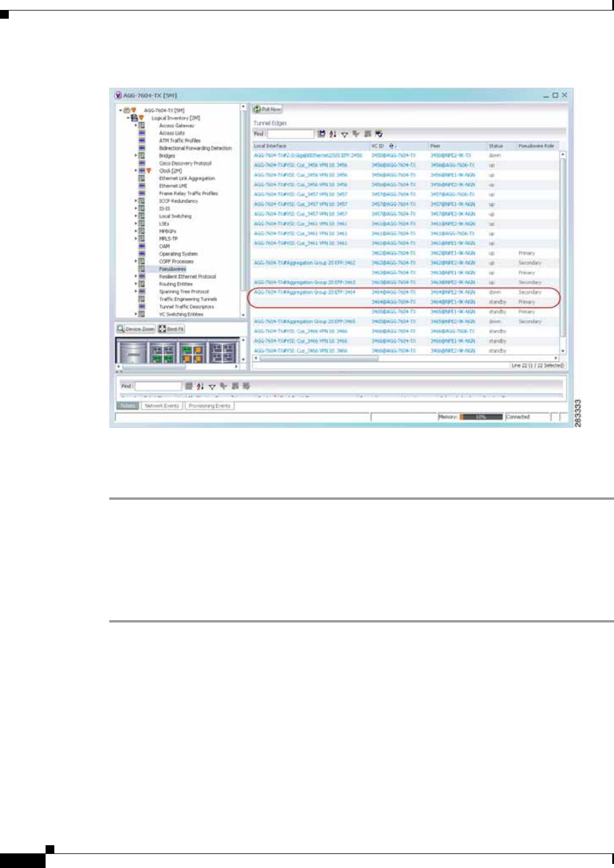
Task: Expand the Local Switching tree node
Action: [136, 216]
